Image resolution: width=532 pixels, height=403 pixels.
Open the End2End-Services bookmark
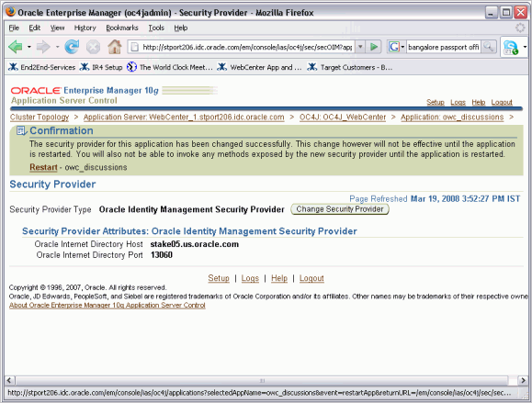[x=41, y=67]
